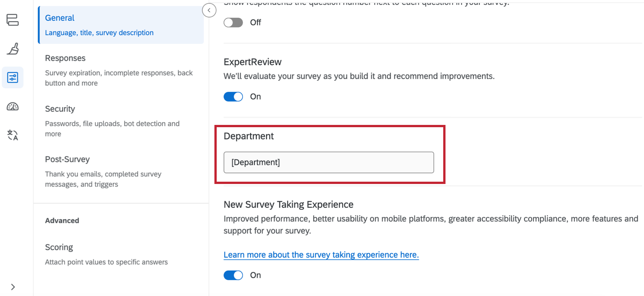The image size is (644, 296).
Task: Follow the survey taking experience learn more link
Action: pos(321,255)
